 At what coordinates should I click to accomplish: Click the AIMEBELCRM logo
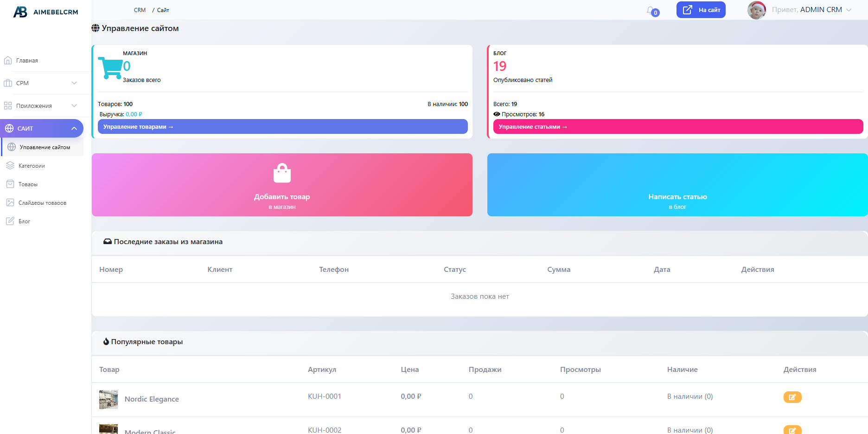pyautogui.click(x=45, y=12)
